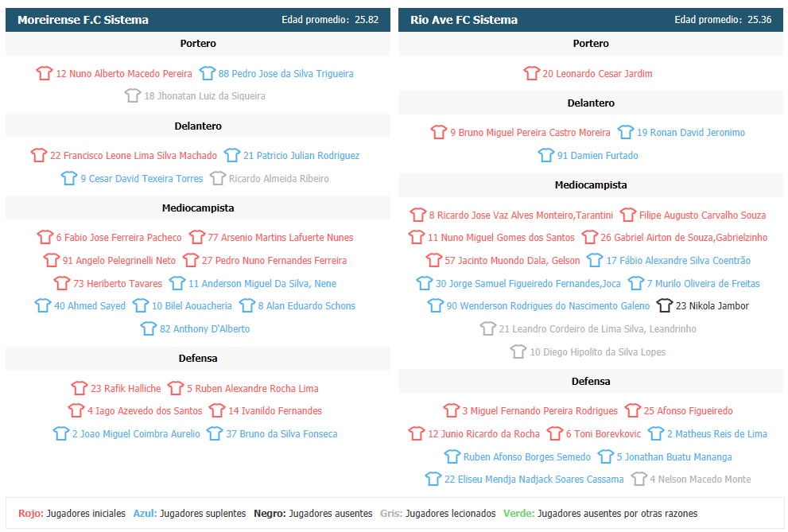788x532 pixels.
Task: Click the Rojo: Jugadores iniciales legend entry
Action: coord(72,513)
